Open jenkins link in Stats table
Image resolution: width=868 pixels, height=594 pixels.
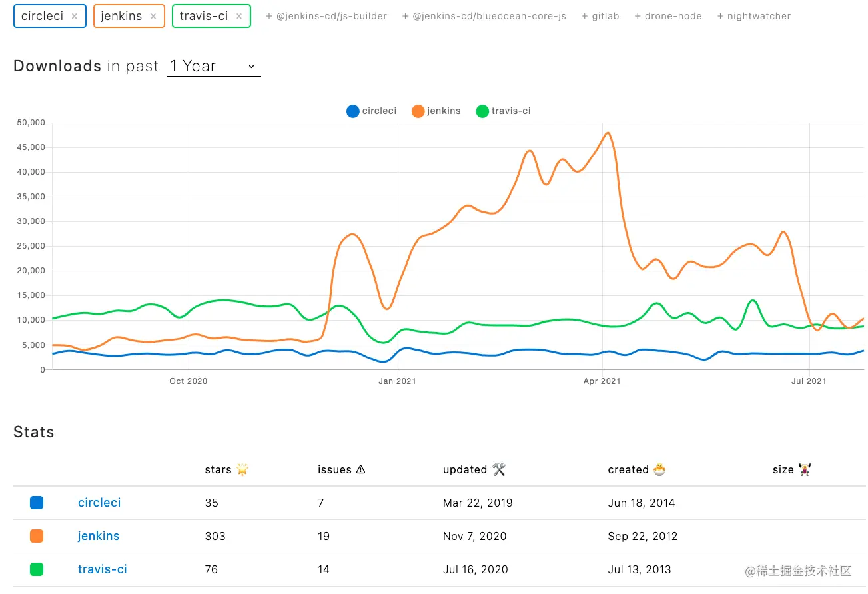point(99,536)
